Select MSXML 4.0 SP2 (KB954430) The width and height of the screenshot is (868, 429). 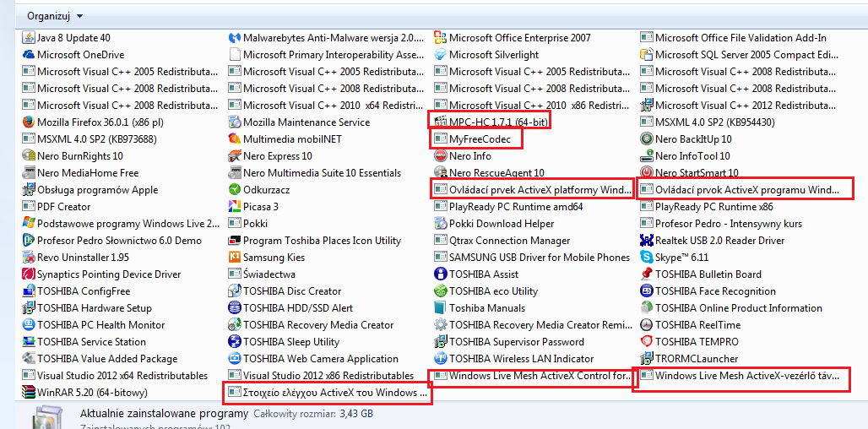[708, 122]
